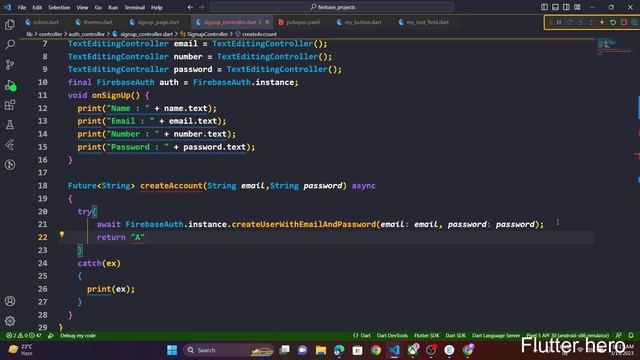Screen dimensions: 640x360
Task: Open the Explorer view in activity bar
Action: tap(10, 25)
